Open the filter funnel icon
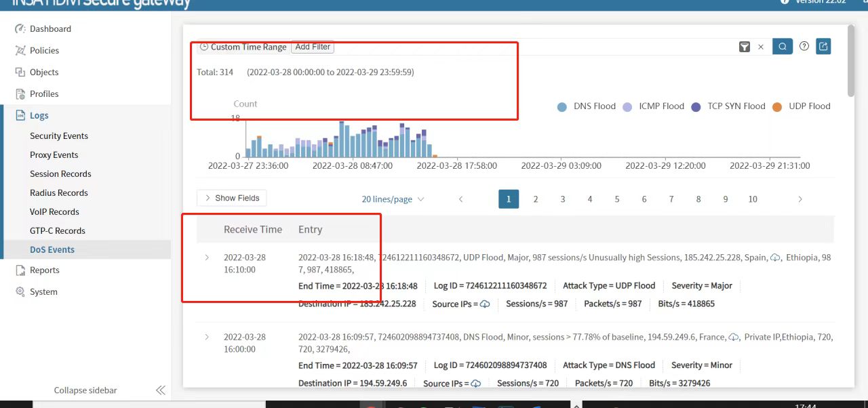The image size is (868, 408). click(745, 47)
